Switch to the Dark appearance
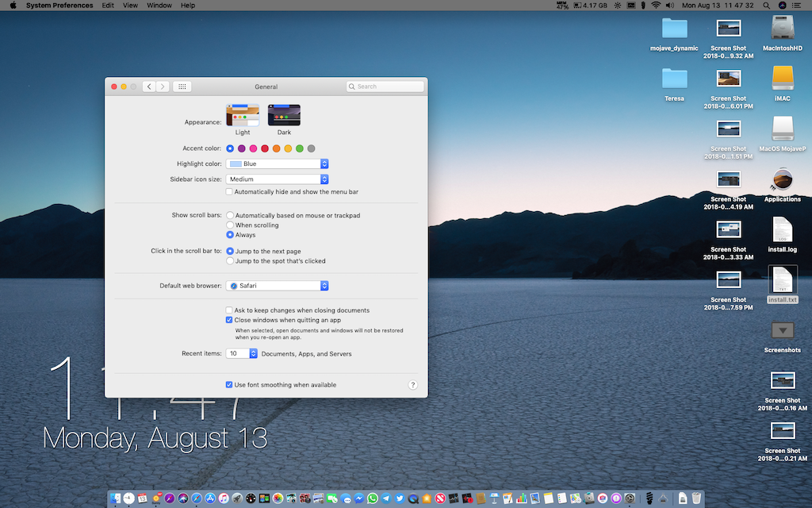The height and width of the screenshot is (508, 812). [284, 116]
